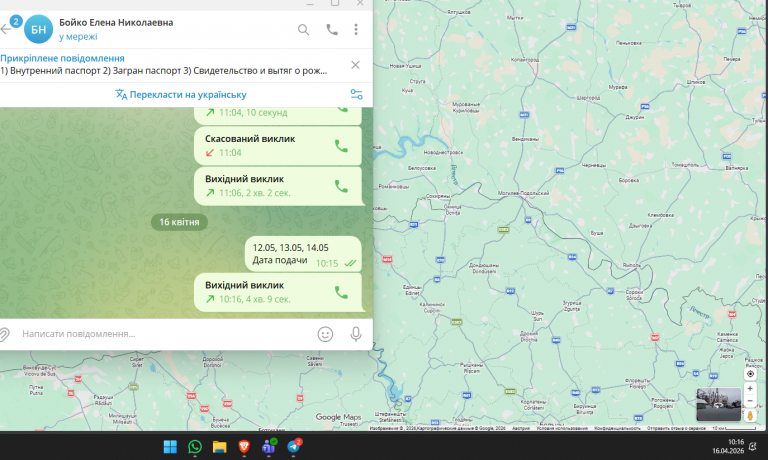Screen dimensions: 768x460
Task: Open the taskbar clock and date
Action: 728,446
